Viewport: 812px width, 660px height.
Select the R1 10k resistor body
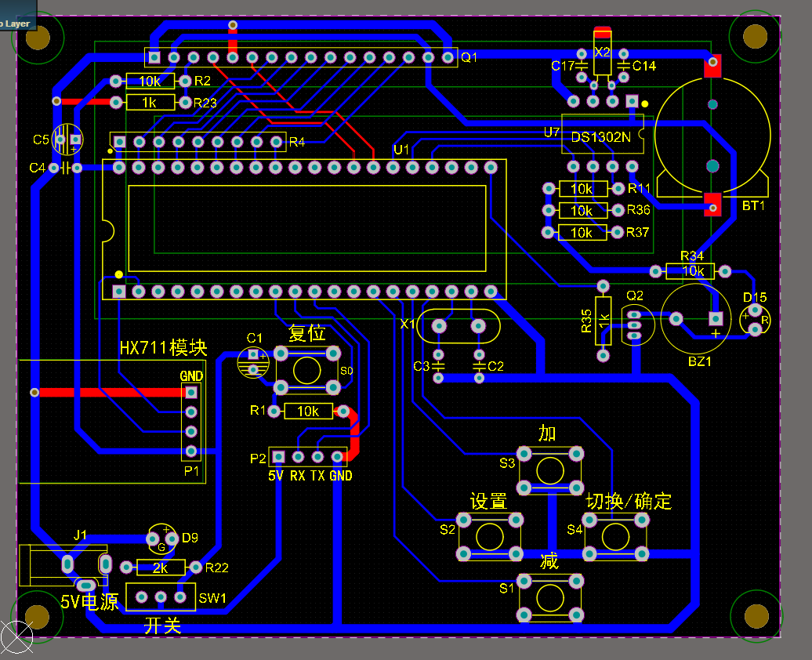pos(308,412)
